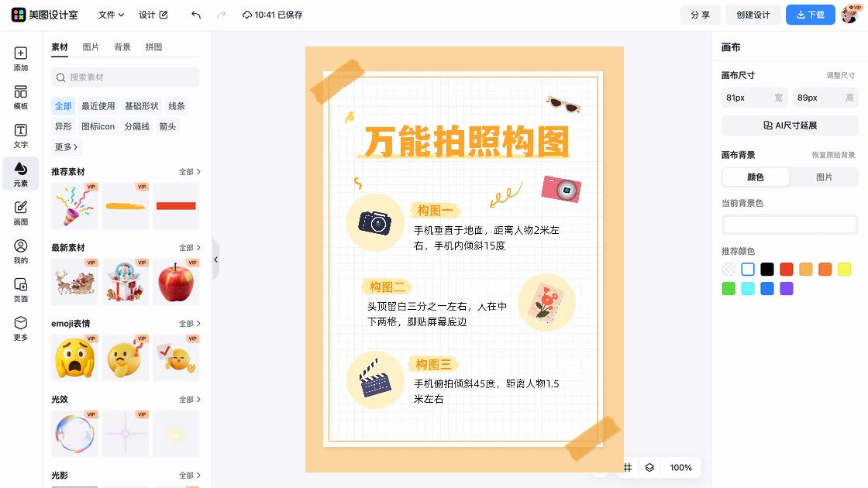Image resolution: width=868 pixels, height=488 pixels.
Task: Expand 更多 material categories
Action: [x=66, y=146]
